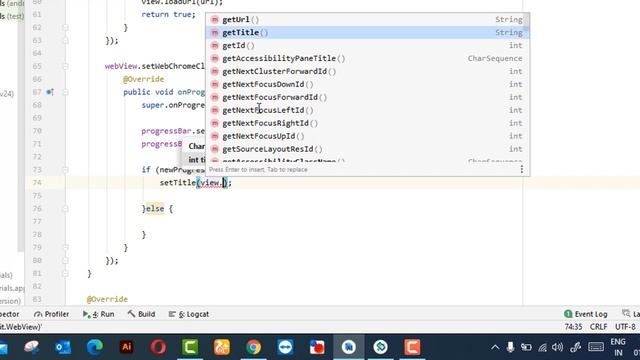This screenshot has width=640, height=360.
Task: Open green Camtasia icon in the taskbar
Action: tap(190, 347)
